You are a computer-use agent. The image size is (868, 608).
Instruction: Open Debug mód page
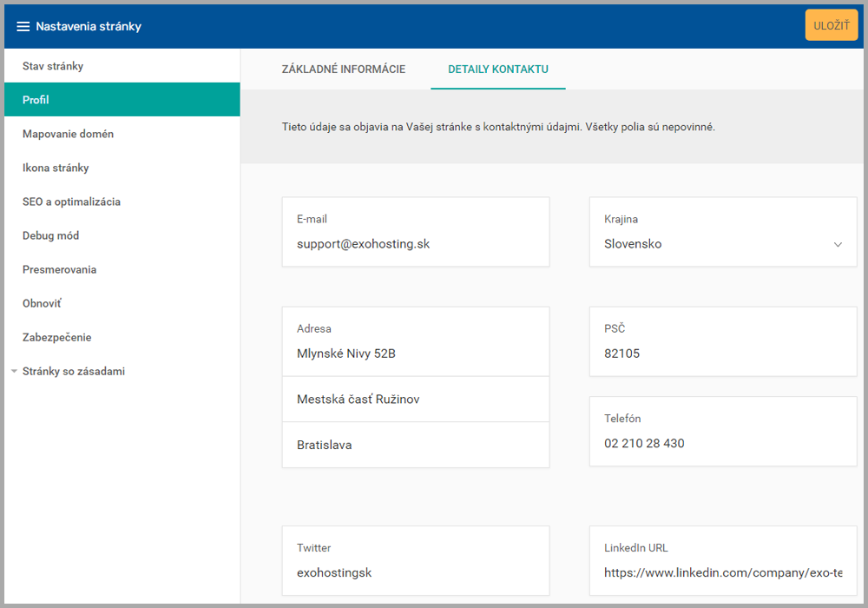[x=50, y=235]
